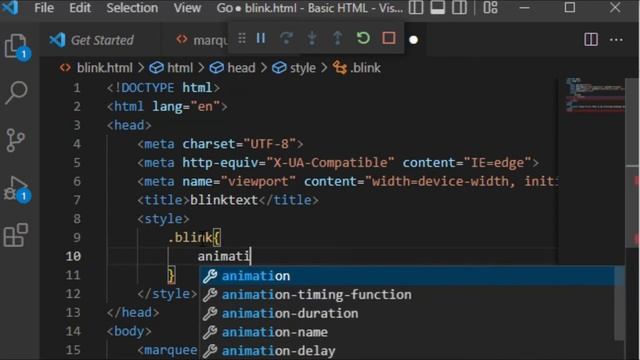Image resolution: width=640 pixels, height=360 pixels.
Task: Grab the debug toolbar drag handle
Action: pyautogui.click(x=242, y=39)
